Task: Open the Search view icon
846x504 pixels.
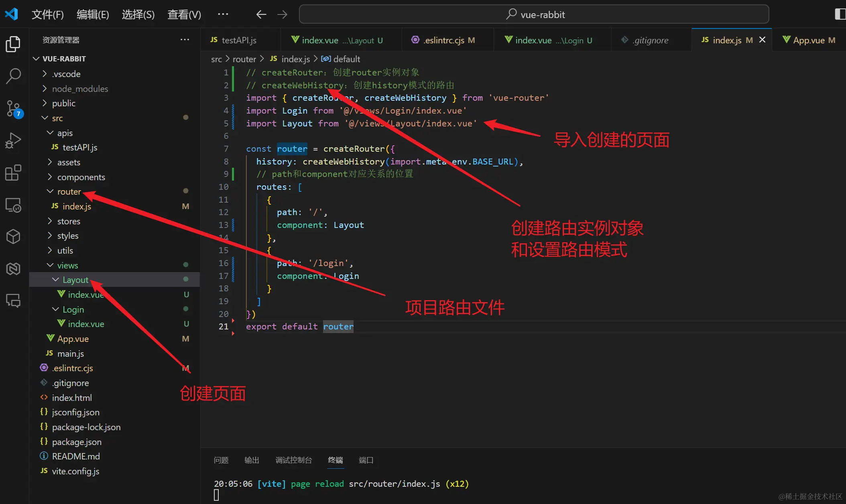Action: coord(13,76)
